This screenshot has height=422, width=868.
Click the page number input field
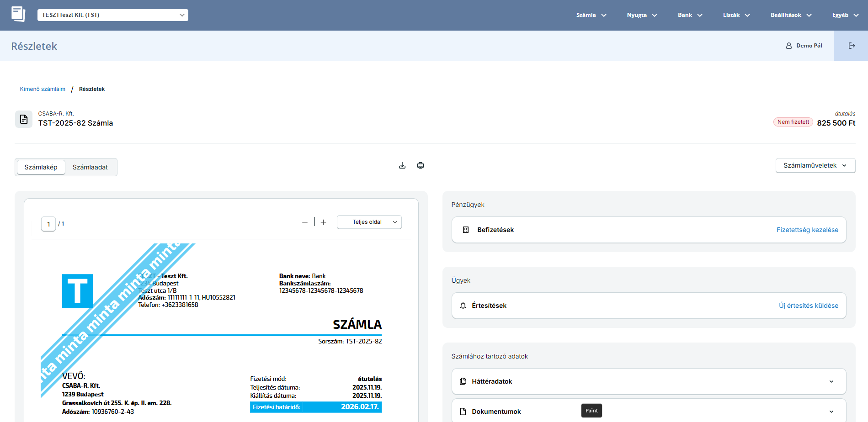pos(48,224)
